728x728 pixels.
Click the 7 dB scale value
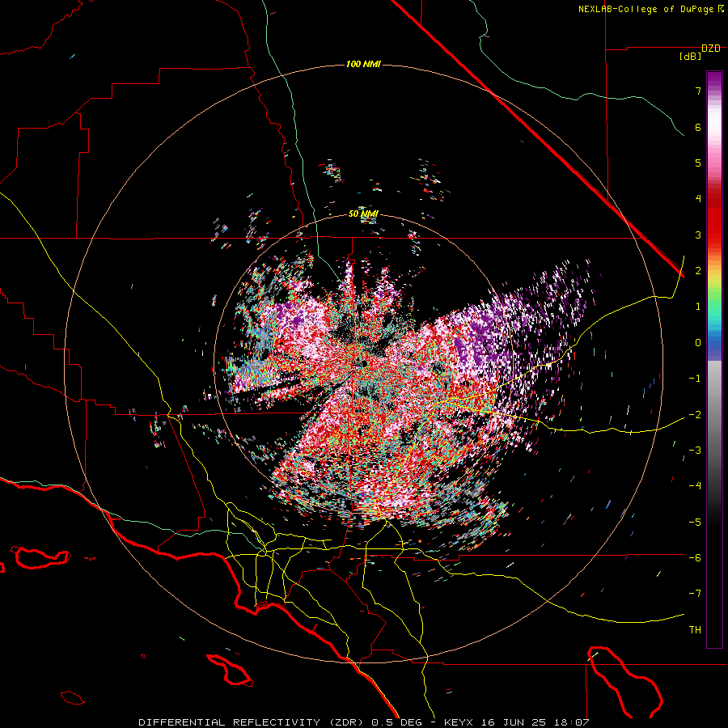point(698,91)
